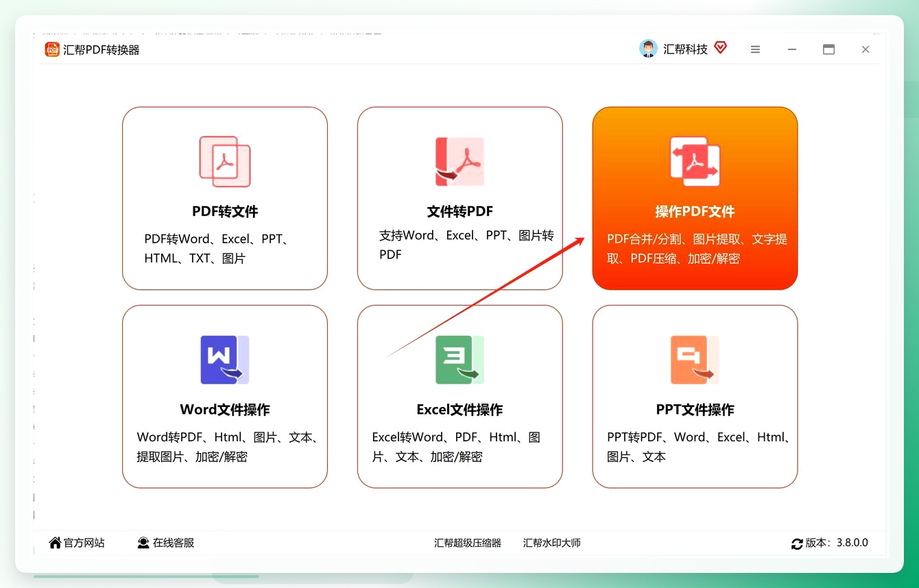Click the PDF转文件 title
This screenshot has height=588, width=919.
point(225,212)
